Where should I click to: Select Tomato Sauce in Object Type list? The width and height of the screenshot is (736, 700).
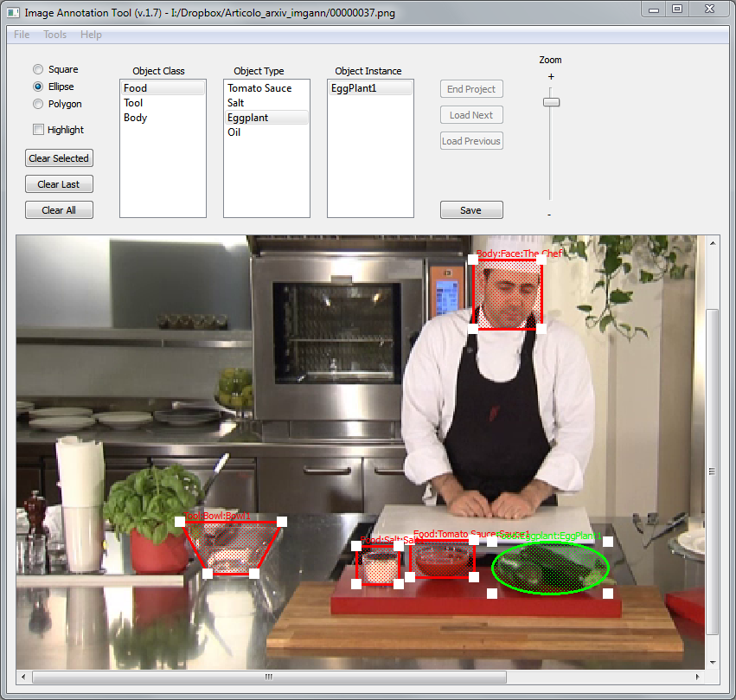(x=266, y=87)
